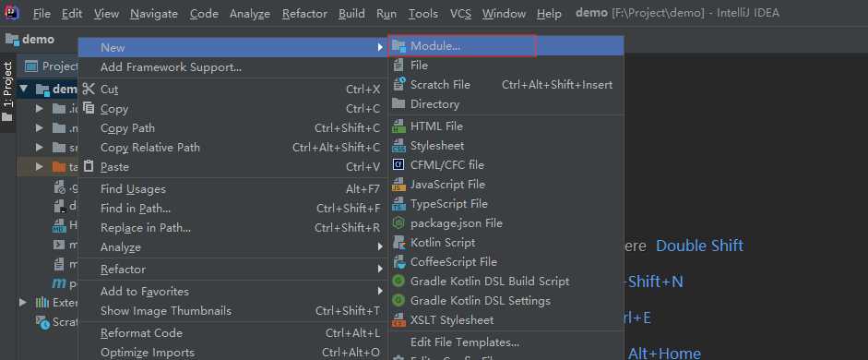Open the File menu

[42, 13]
